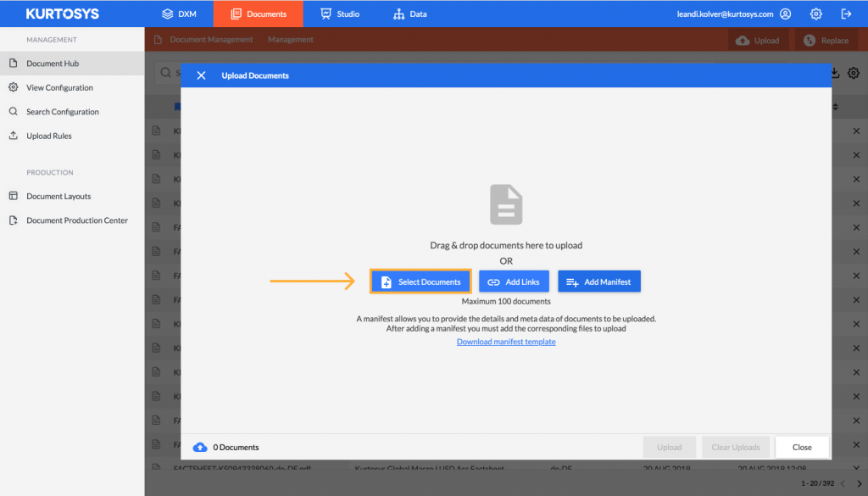
Task: Open Document Production Center
Action: (x=72, y=220)
